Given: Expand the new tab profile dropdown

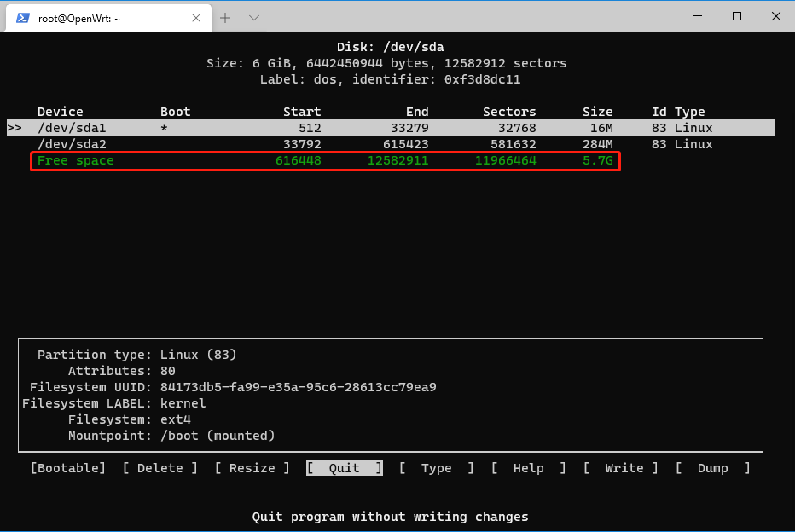Looking at the screenshot, I should click(254, 18).
